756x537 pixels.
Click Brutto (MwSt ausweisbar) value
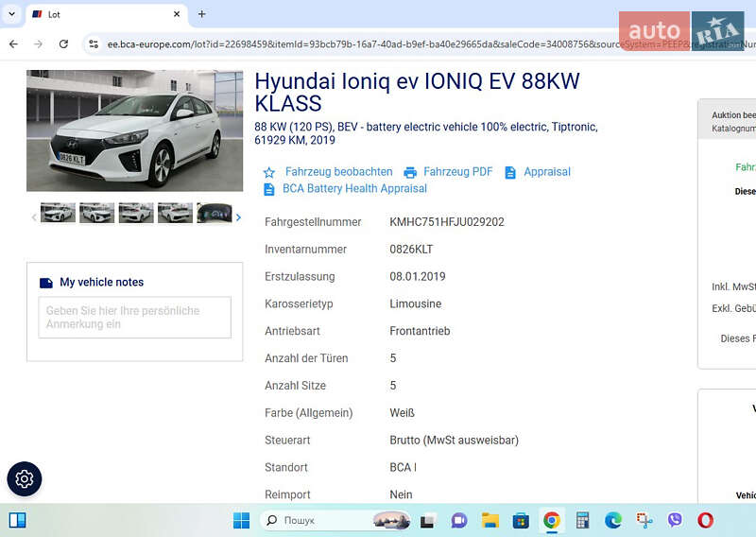tap(454, 440)
